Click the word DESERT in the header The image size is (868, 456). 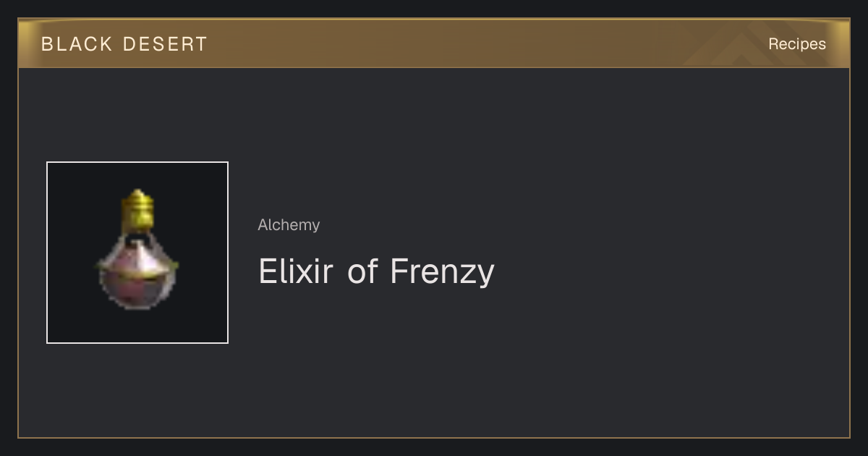[165, 44]
